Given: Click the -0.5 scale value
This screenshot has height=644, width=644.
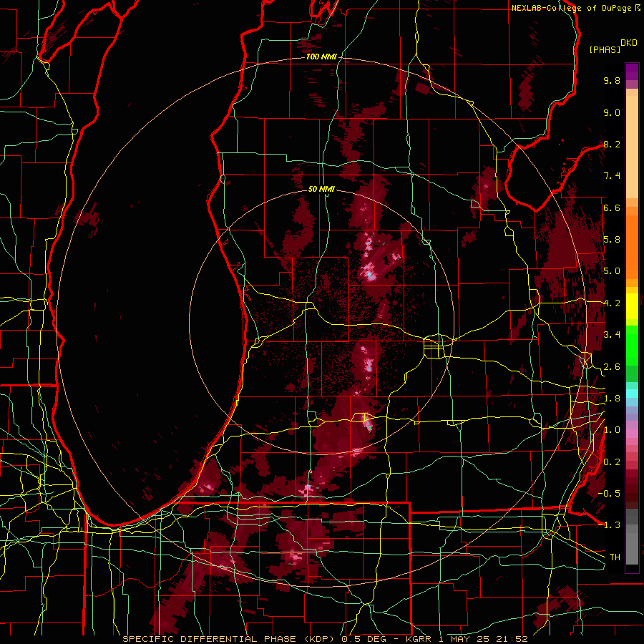Looking at the screenshot, I should (x=609, y=493).
